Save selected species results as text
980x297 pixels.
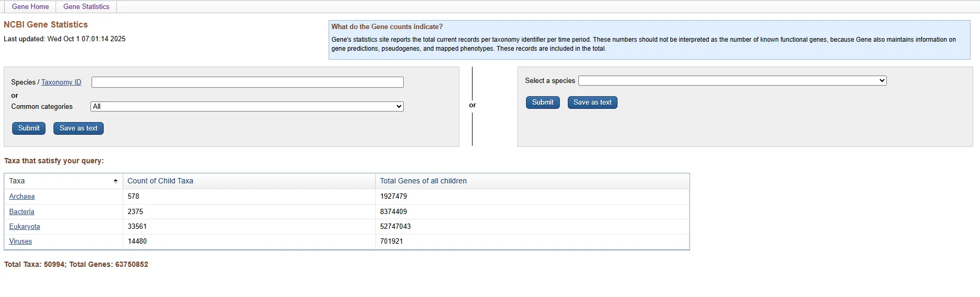(x=592, y=103)
